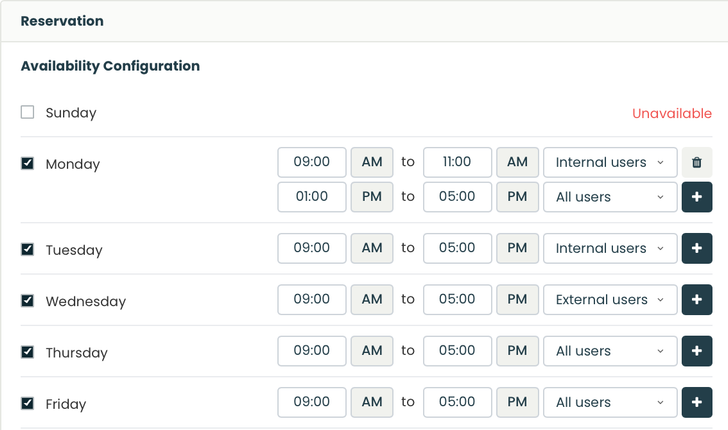Screen dimensions: 728x430
Task: Open Monday's Internal users dropdown
Action: coord(610,163)
